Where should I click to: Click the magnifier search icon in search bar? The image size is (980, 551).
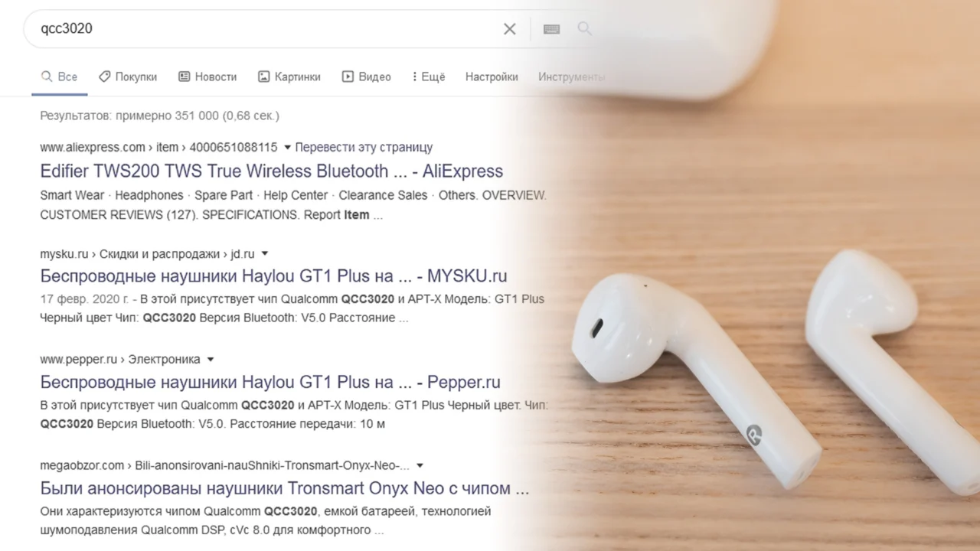[584, 29]
